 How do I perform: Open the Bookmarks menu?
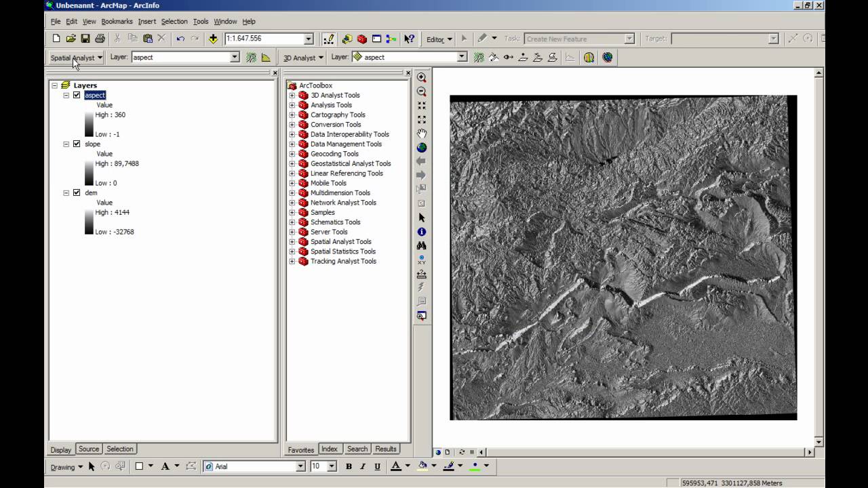point(117,22)
